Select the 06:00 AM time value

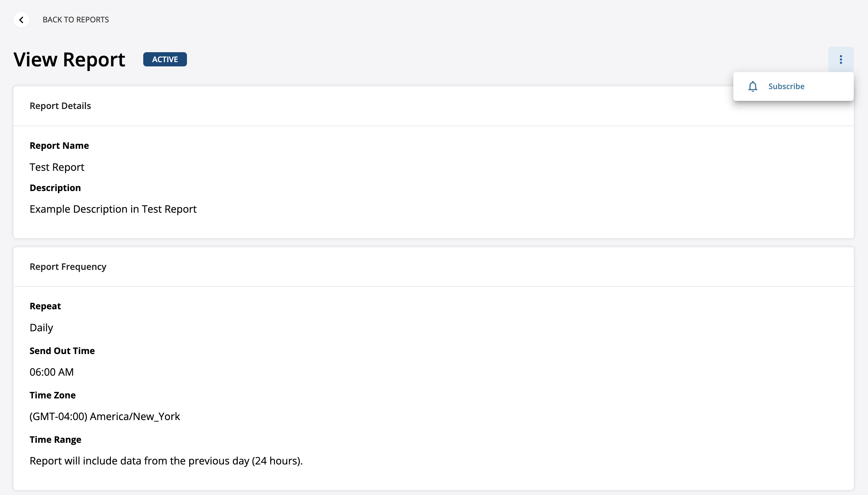coord(52,372)
